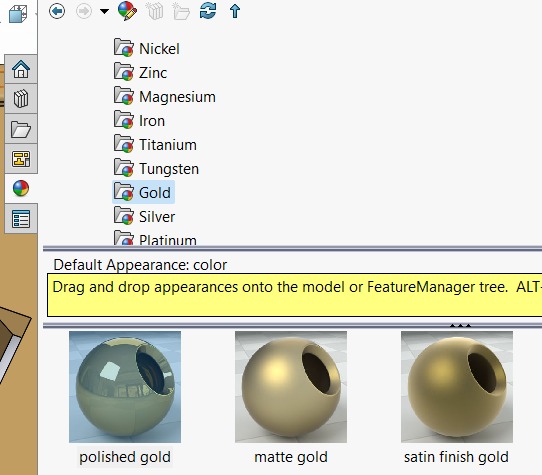Click the Gold folder icon

pyautogui.click(x=124, y=192)
